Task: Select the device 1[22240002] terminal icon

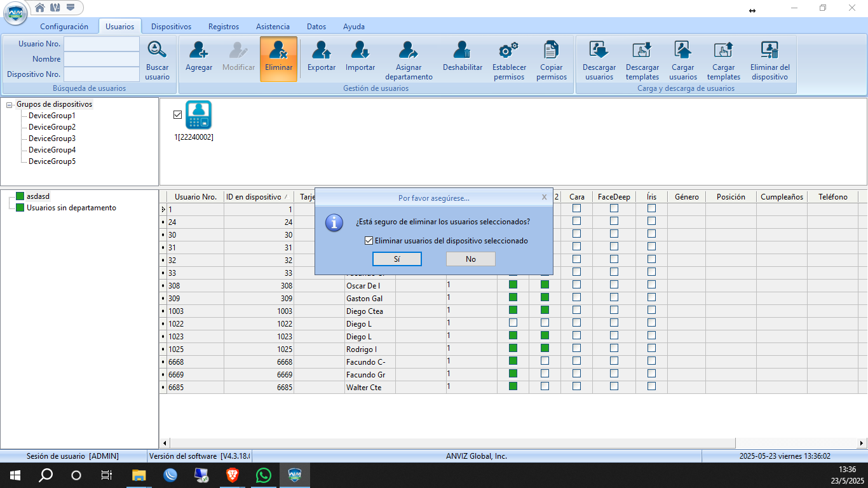Action: 198,115
